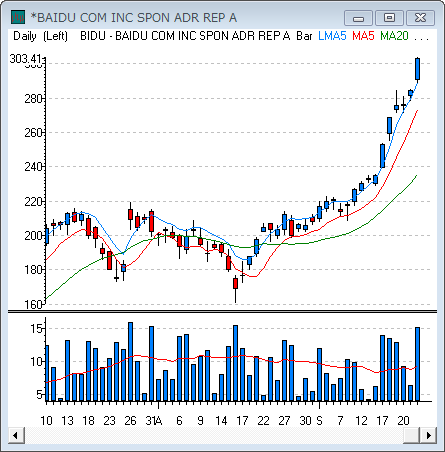
Task: Click the lowest red candlestick near 170
Action: 235,283
